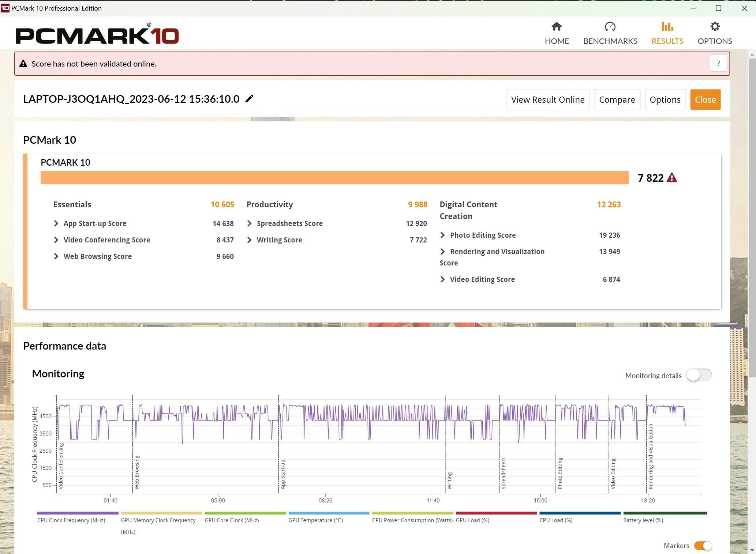Click the PCMARK 10 logo
The height and width of the screenshot is (554, 756).
(x=97, y=34)
